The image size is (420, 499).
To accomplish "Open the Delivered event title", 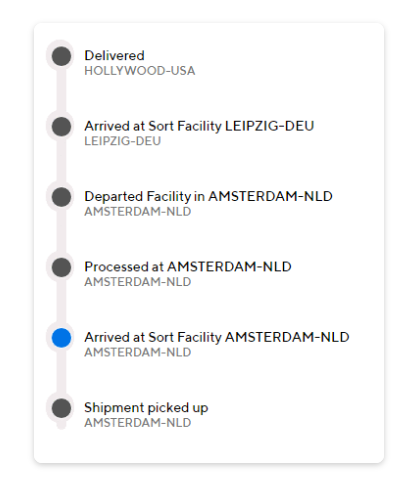I will click(x=114, y=56).
